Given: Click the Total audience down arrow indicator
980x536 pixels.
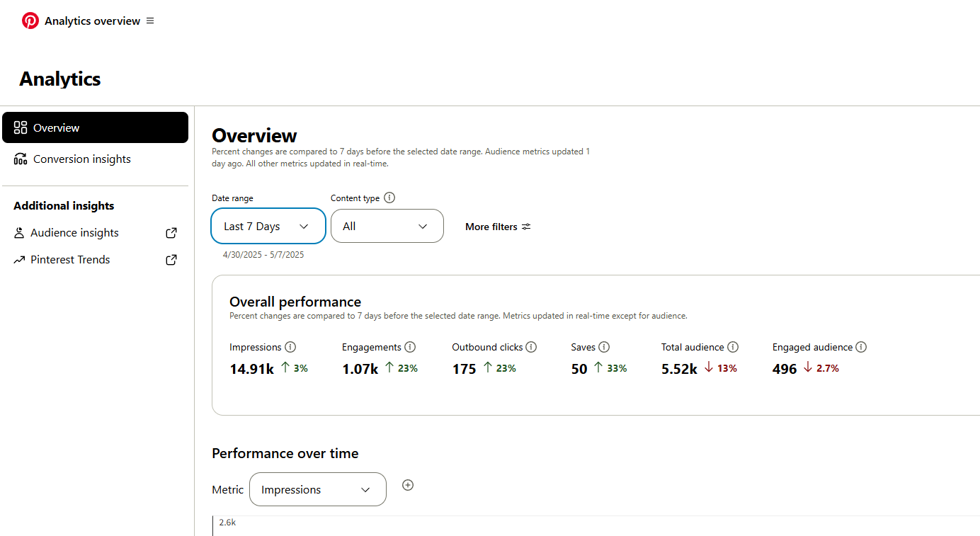Looking at the screenshot, I should (709, 368).
